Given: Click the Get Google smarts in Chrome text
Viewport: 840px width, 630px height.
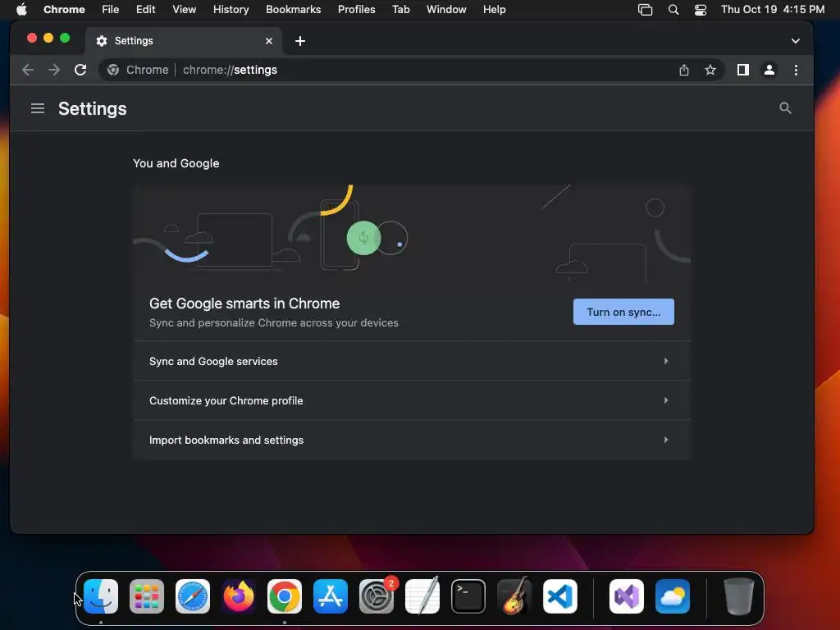Looking at the screenshot, I should (244, 304).
